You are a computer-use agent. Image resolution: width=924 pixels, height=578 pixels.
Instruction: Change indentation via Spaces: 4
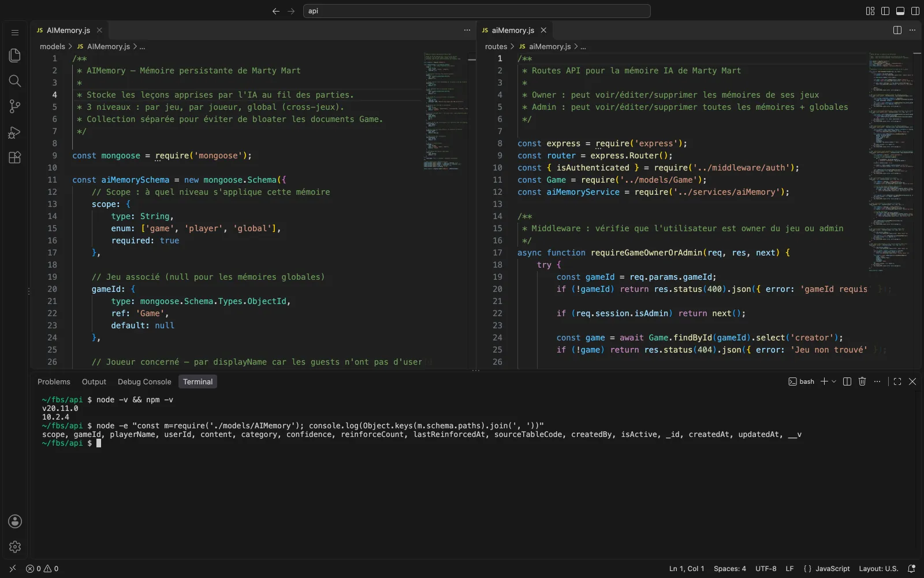[730, 569]
